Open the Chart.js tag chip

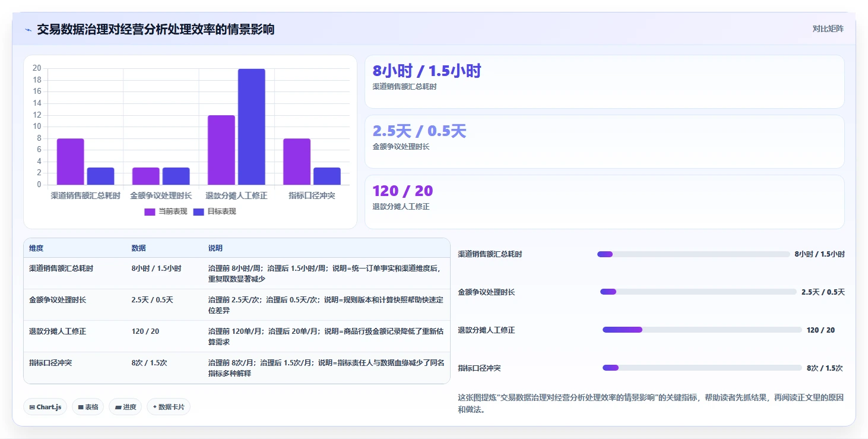click(x=45, y=407)
